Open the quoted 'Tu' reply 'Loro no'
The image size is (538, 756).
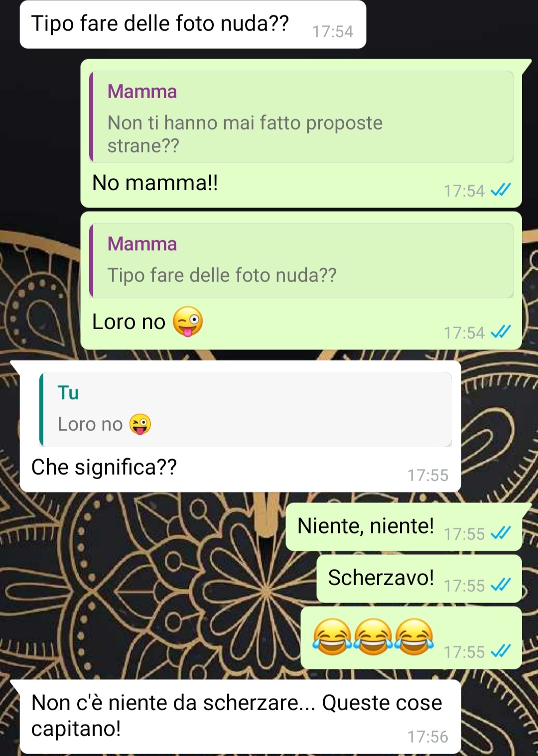point(246,409)
